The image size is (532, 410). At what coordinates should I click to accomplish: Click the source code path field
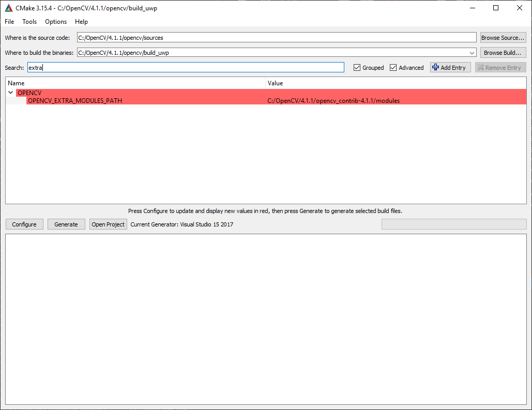pyautogui.click(x=277, y=38)
